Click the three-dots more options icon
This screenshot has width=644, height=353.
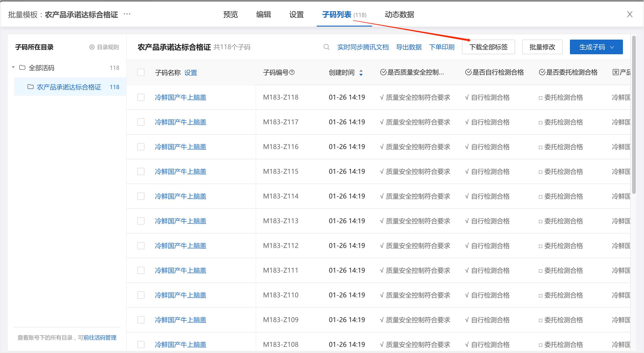click(127, 14)
